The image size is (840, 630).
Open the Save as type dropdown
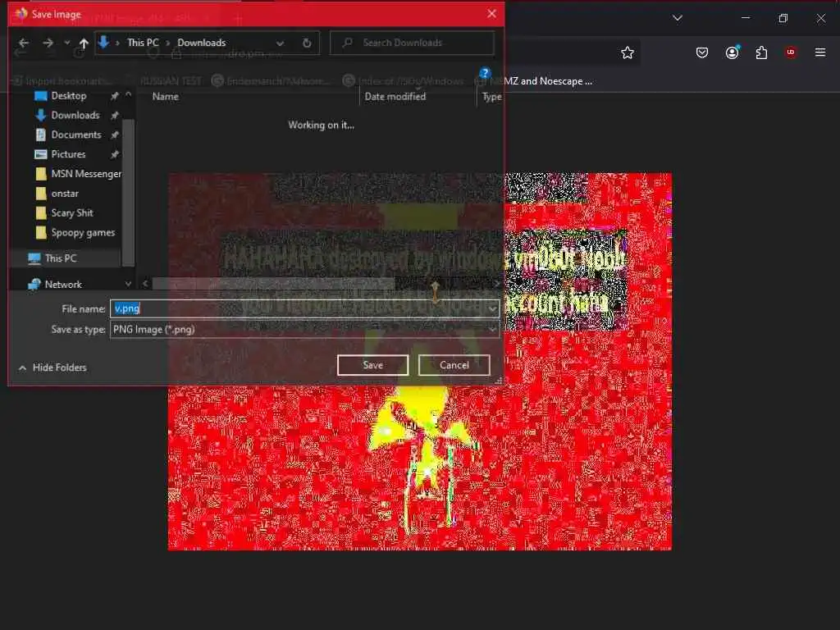coord(304,330)
